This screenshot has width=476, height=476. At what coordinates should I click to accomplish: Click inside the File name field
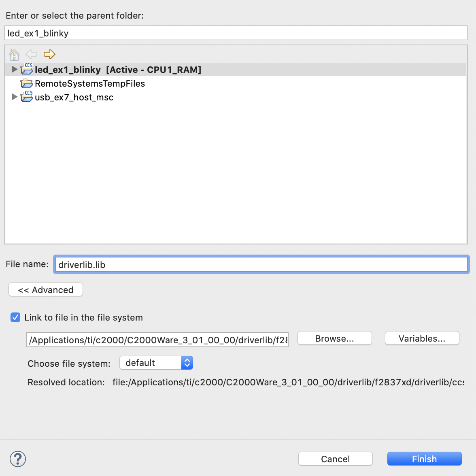(x=261, y=264)
